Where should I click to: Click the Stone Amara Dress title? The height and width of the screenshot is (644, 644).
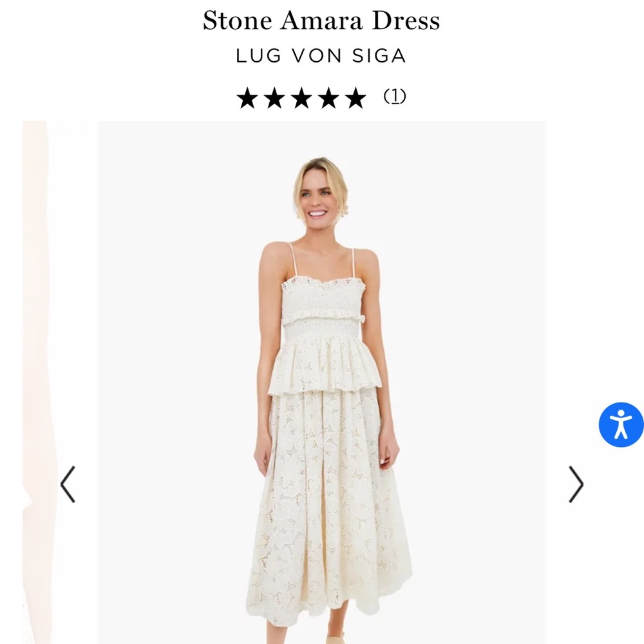[x=321, y=21]
